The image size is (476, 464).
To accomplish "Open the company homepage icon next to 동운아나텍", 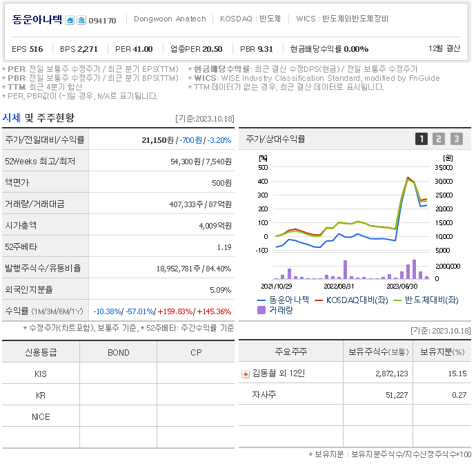I will pos(70,20).
